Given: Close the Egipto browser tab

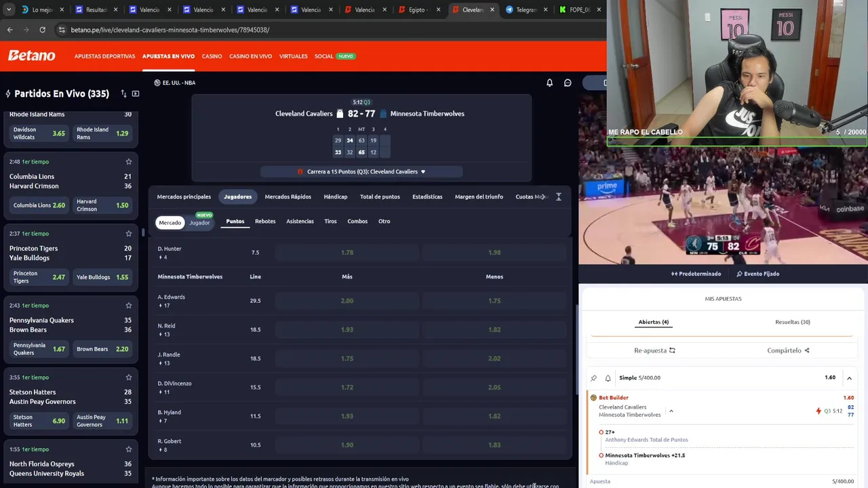Looking at the screenshot, I should coord(438,9).
